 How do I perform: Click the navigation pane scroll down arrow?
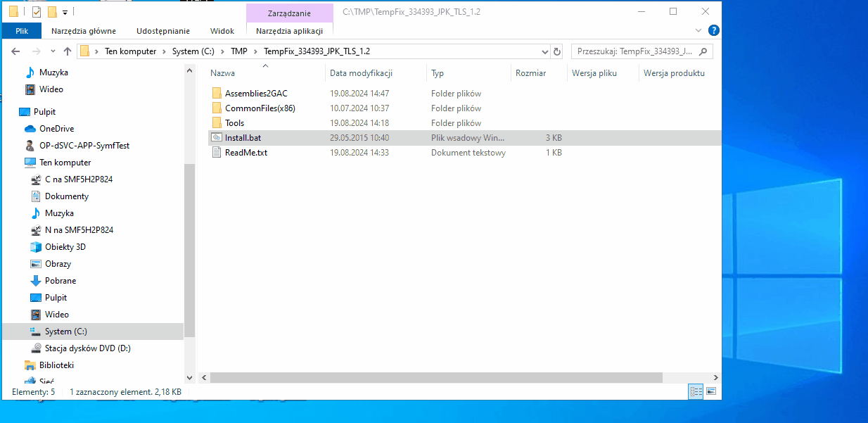189,377
